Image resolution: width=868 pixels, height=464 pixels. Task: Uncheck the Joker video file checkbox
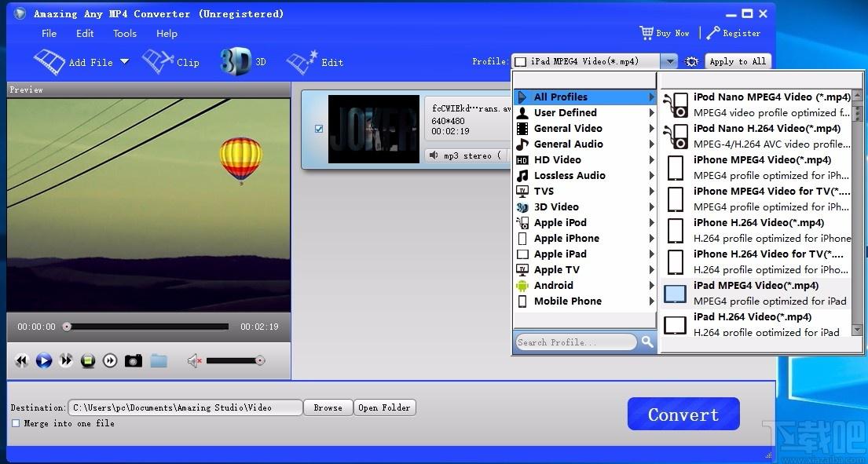[319, 129]
